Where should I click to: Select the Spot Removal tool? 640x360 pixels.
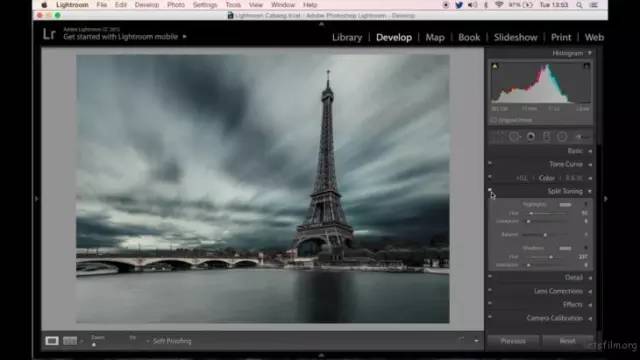(x=514, y=137)
